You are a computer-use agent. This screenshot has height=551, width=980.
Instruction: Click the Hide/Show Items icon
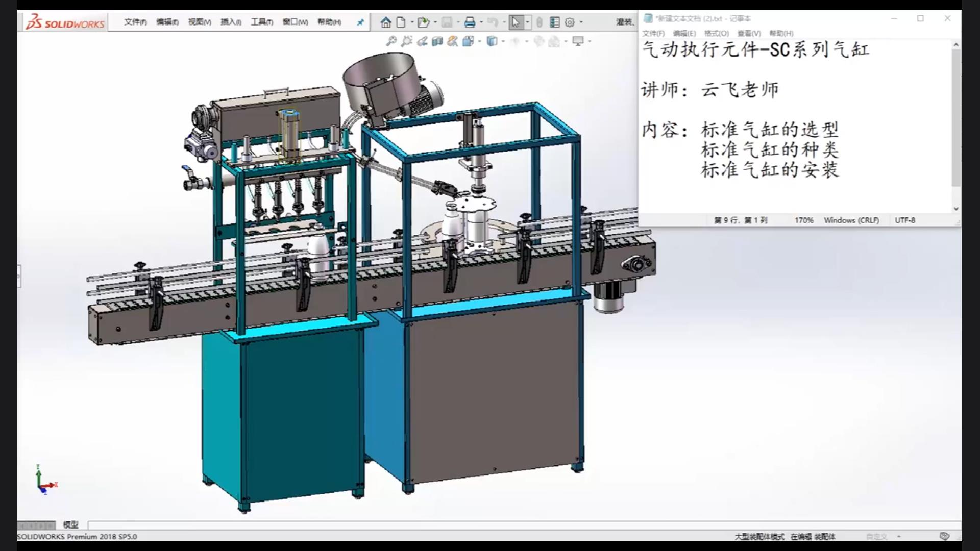[x=516, y=41]
